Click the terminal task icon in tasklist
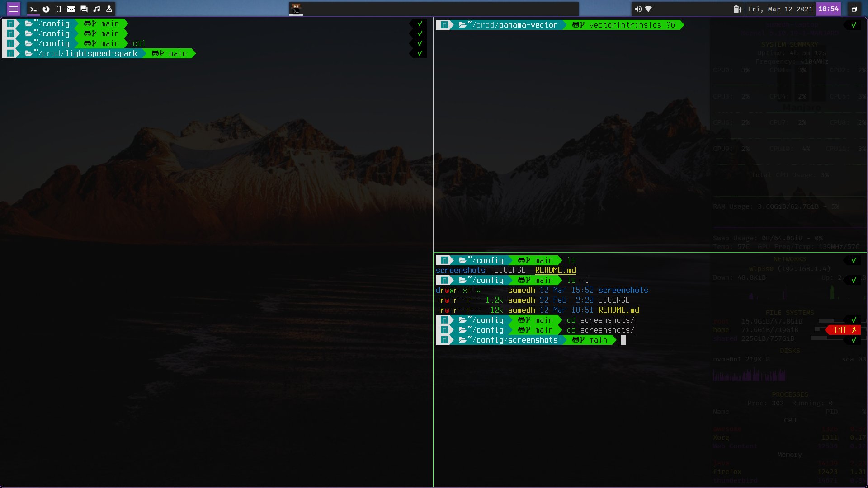This screenshot has width=868, height=488. [296, 9]
